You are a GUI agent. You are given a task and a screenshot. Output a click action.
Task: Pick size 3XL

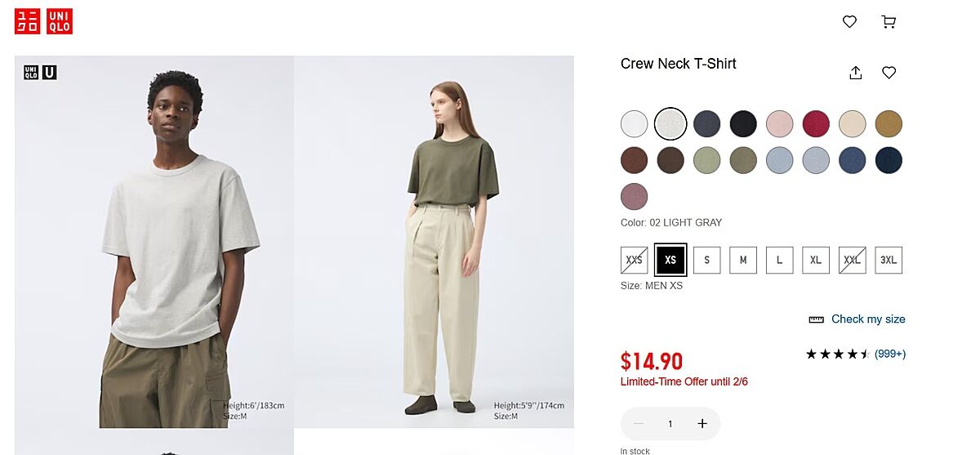tap(889, 260)
